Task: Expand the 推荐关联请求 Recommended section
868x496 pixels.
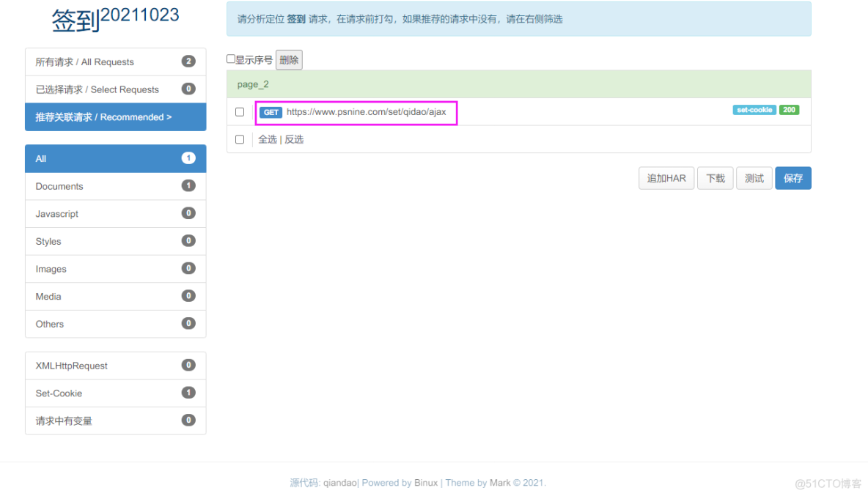Action: (x=115, y=116)
